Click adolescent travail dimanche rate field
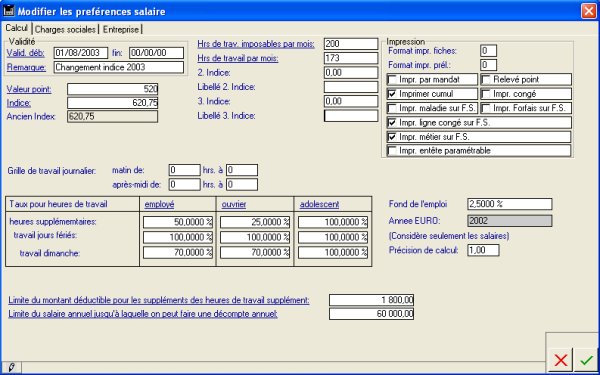This screenshot has width=600, height=375. [333, 253]
